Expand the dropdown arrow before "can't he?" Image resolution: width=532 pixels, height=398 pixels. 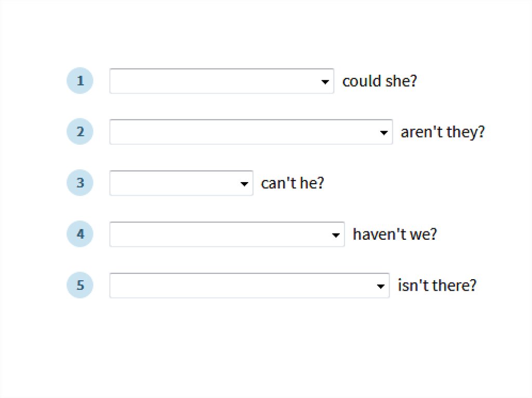coord(245,184)
